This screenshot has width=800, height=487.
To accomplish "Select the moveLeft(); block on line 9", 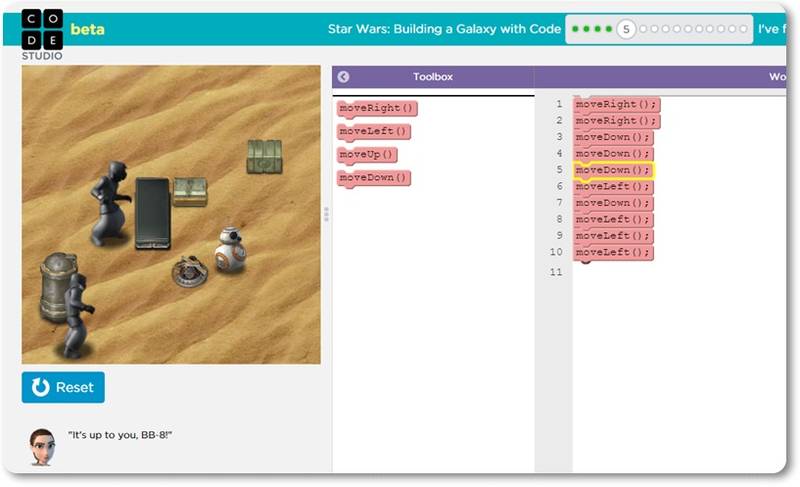I will (x=613, y=236).
